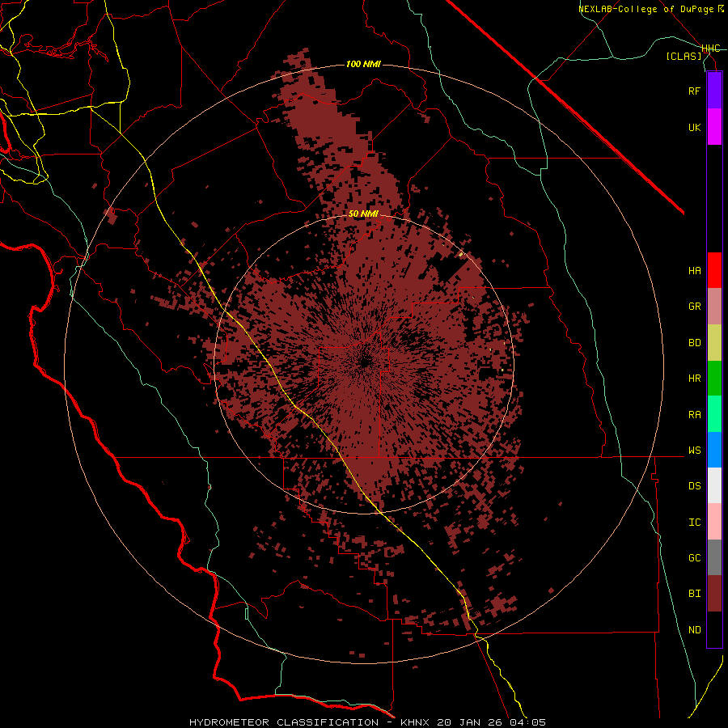Click the RF legend label

694,91
